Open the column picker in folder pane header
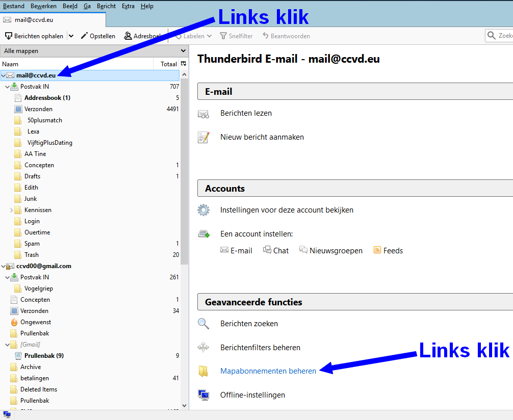 (x=184, y=64)
